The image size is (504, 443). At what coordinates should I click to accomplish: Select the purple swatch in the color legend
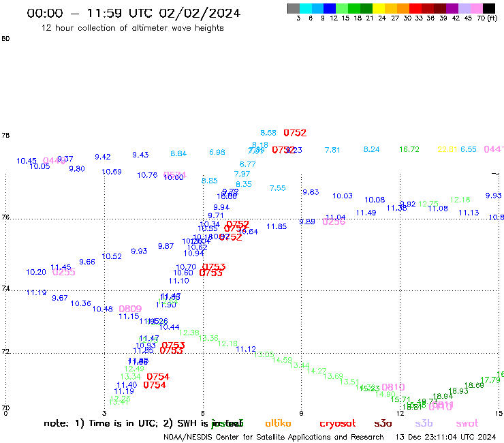point(452,8)
